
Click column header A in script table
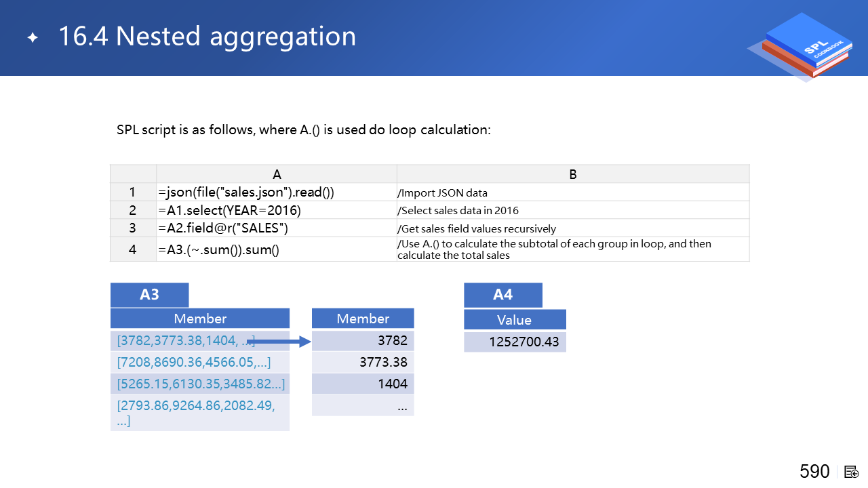coord(276,174)
